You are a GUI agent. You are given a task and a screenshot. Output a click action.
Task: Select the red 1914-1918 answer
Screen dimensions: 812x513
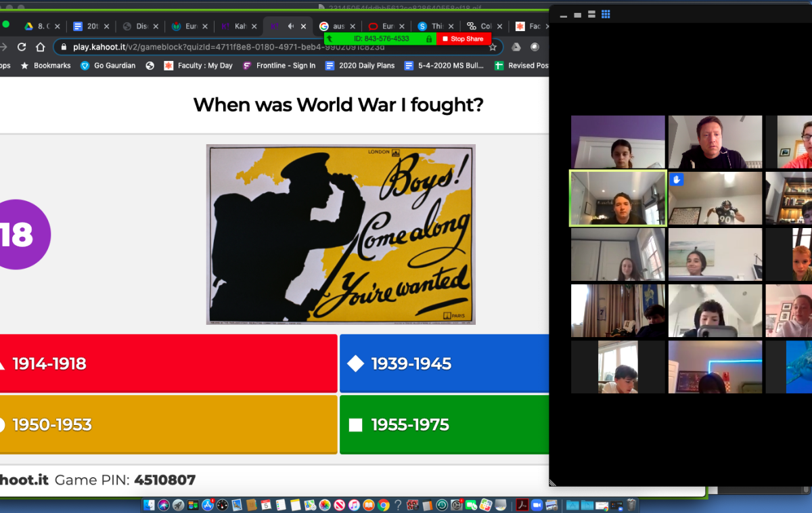[x=169, y=363]
